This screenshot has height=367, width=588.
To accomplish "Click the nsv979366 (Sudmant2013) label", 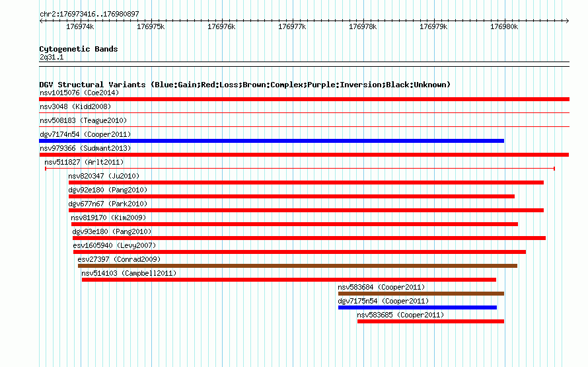I will click(85, 148).
